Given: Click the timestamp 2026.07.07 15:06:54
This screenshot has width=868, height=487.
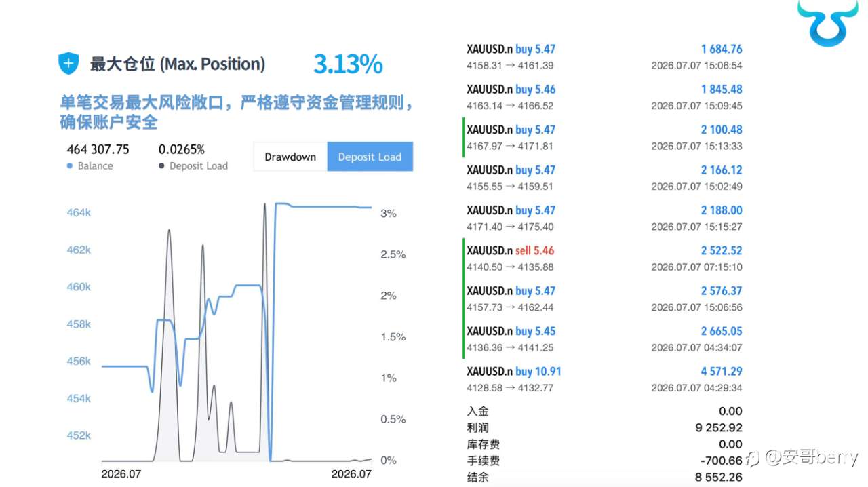Looking at the screenshot, I should click(x=696, y=66).
